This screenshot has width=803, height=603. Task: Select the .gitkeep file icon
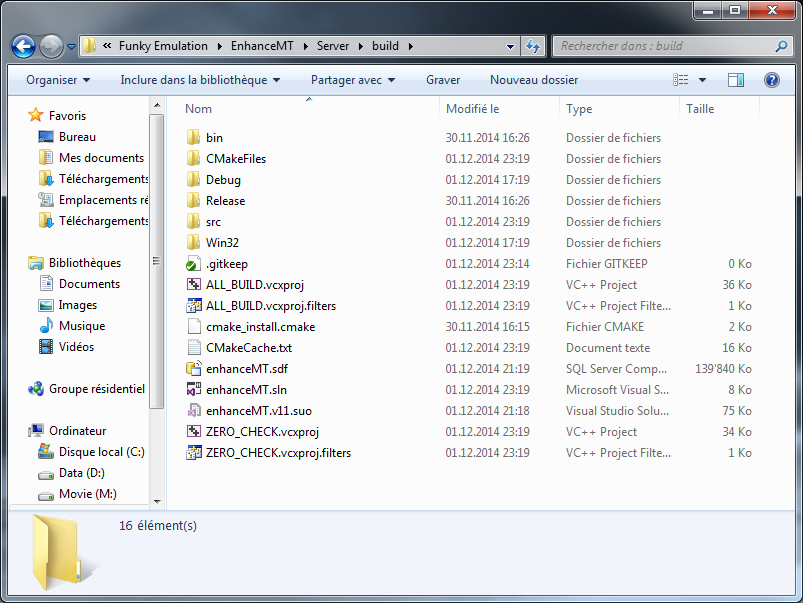[193, 264]
